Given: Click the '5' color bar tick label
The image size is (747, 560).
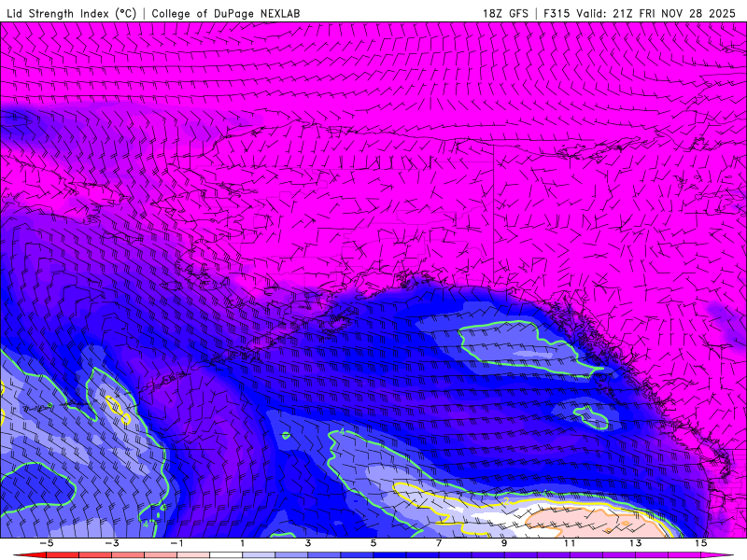Looking at the screenshot, I should click(x=373, y=543).
